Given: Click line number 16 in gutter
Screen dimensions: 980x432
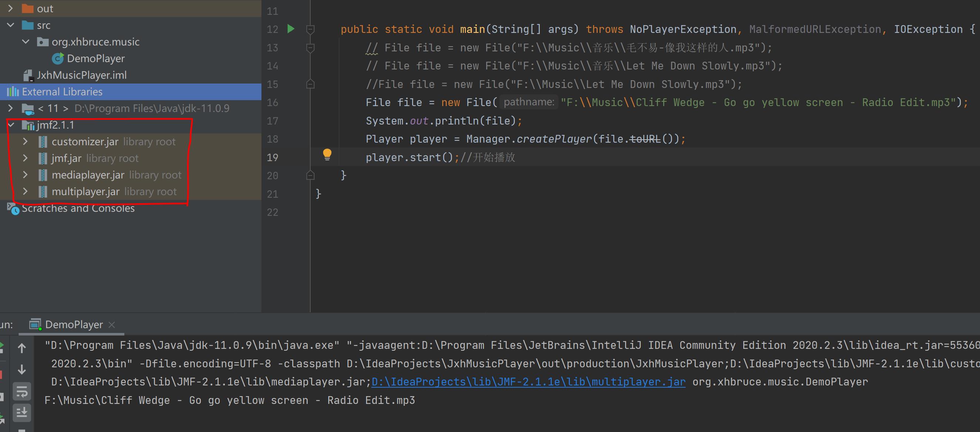Looking at the screenshot, I should pyautogui.click(x=273, y=102).
